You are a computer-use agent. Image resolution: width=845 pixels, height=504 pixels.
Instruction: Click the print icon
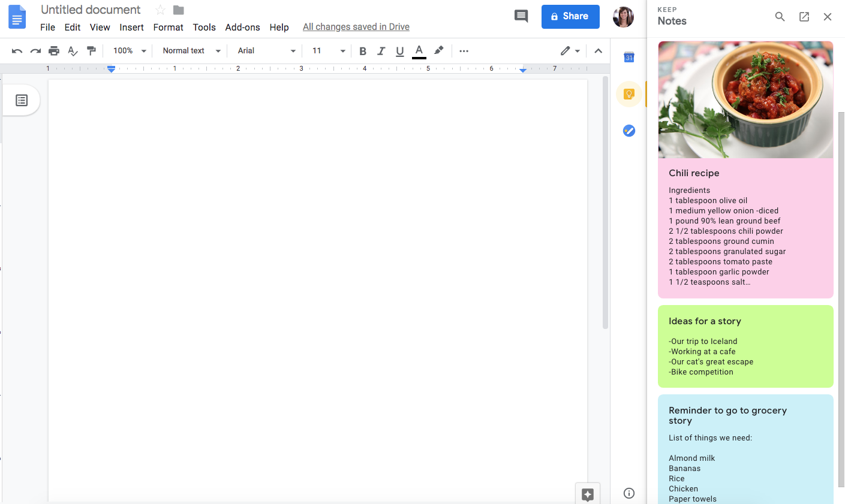(54, 51)
